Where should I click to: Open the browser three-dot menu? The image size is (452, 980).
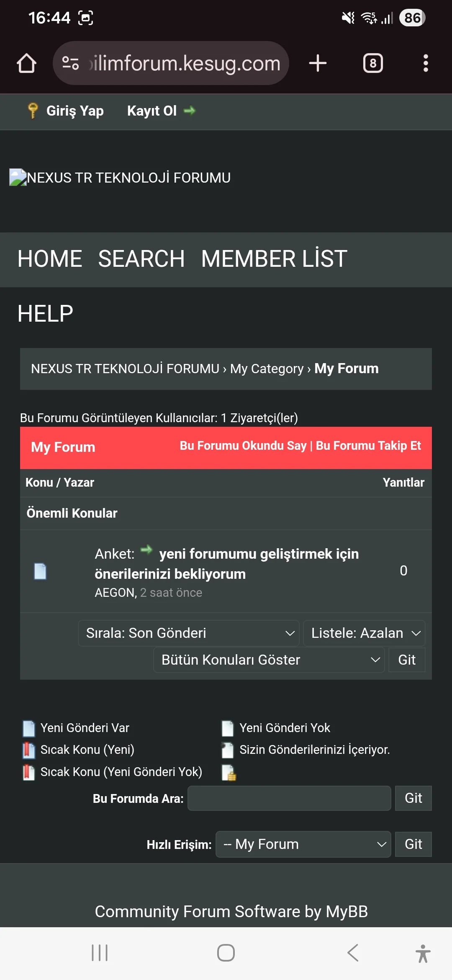[x=426, y=63]
